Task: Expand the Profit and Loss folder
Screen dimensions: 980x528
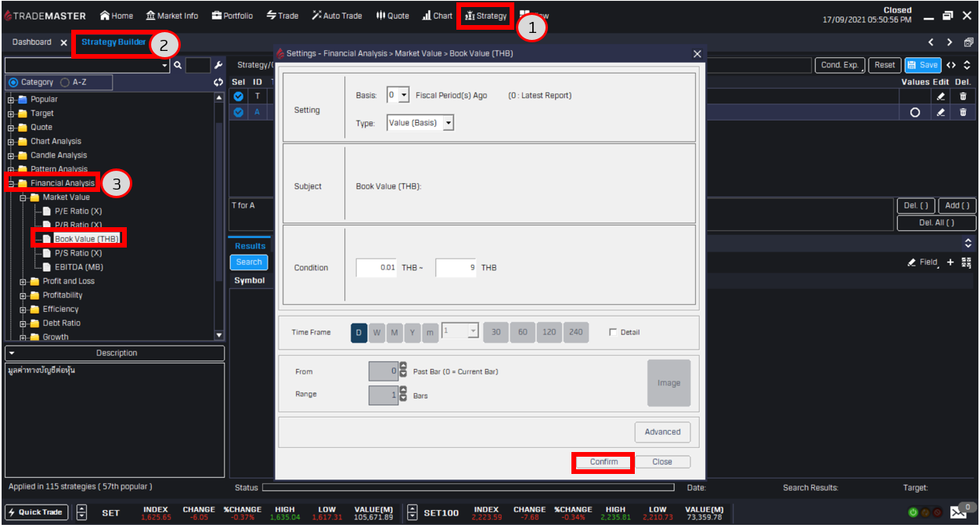Action: click(x=23, y=281)
